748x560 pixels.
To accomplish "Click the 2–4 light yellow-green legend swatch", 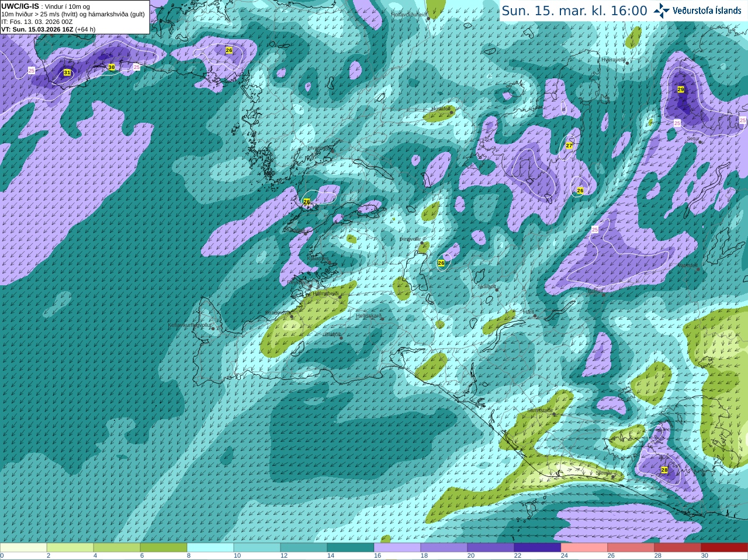I will pos(70,548).
